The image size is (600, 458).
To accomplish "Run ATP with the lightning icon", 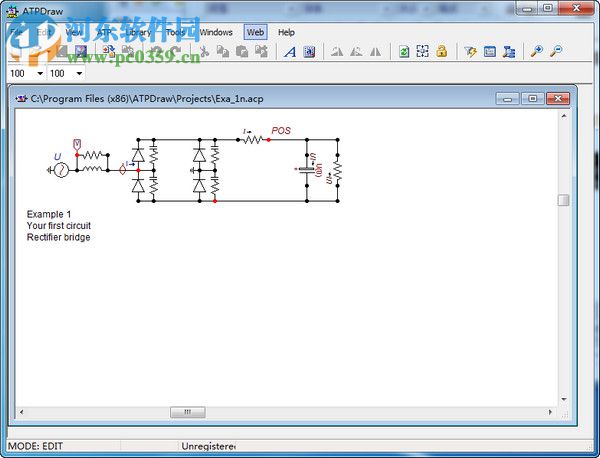I will [x=471, y=52].
